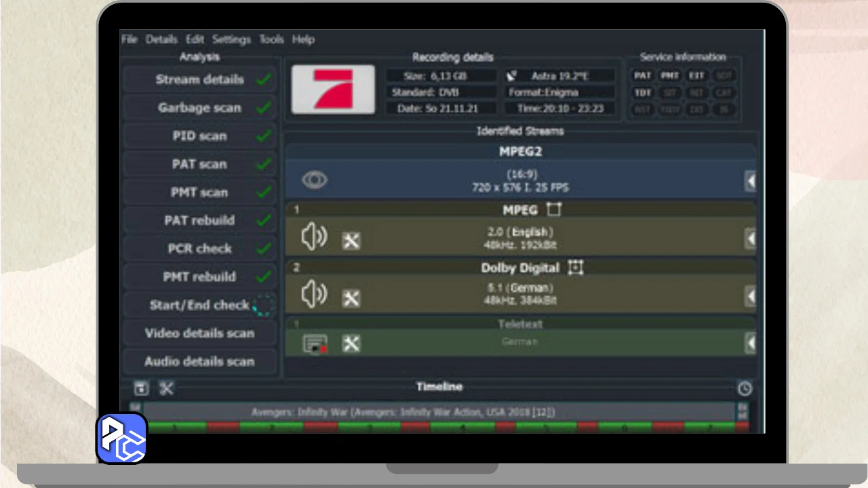Click the PAT service information tag
This screenshot has width=868, height=488.
[x=643, y=76]
